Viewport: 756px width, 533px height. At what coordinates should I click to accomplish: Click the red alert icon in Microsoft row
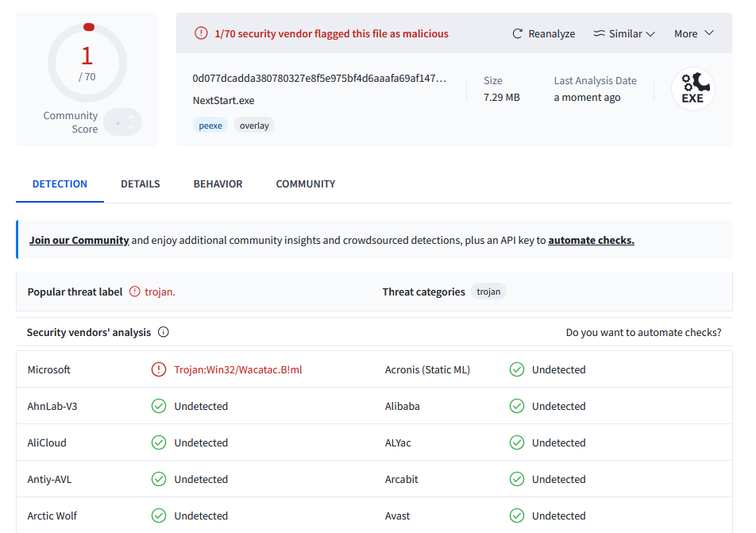pos(159,369)
